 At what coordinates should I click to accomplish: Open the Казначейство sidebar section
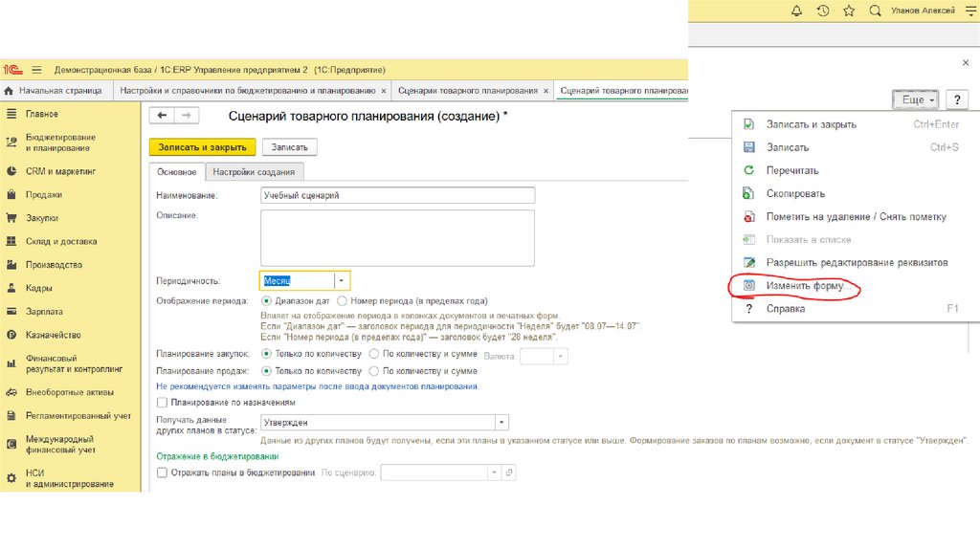point(53,335)
